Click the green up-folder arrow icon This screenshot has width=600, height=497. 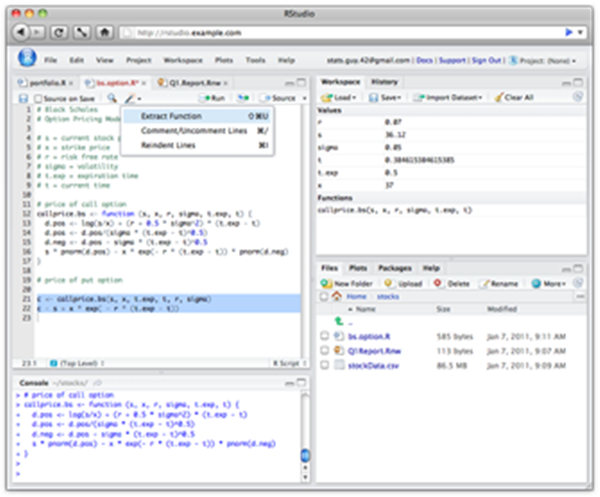tap(339, 321)
